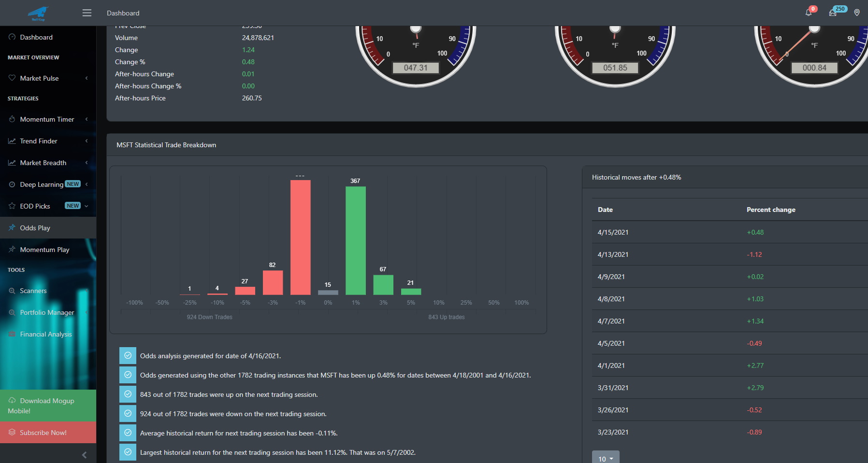Click the gauge reading 047.31
This screenshot has height=463, width=868.
[x=416, y=68]
